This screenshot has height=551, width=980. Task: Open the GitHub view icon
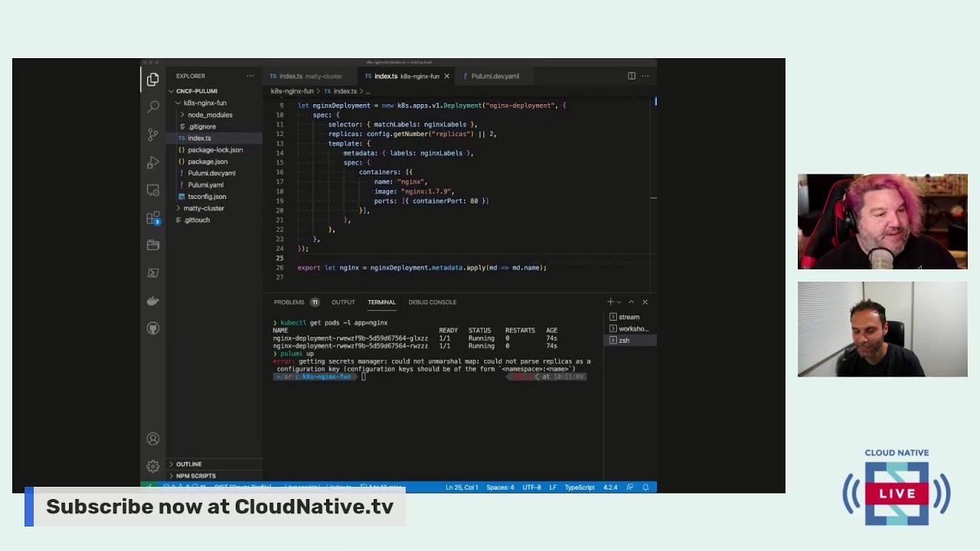[x=153, y=328]
